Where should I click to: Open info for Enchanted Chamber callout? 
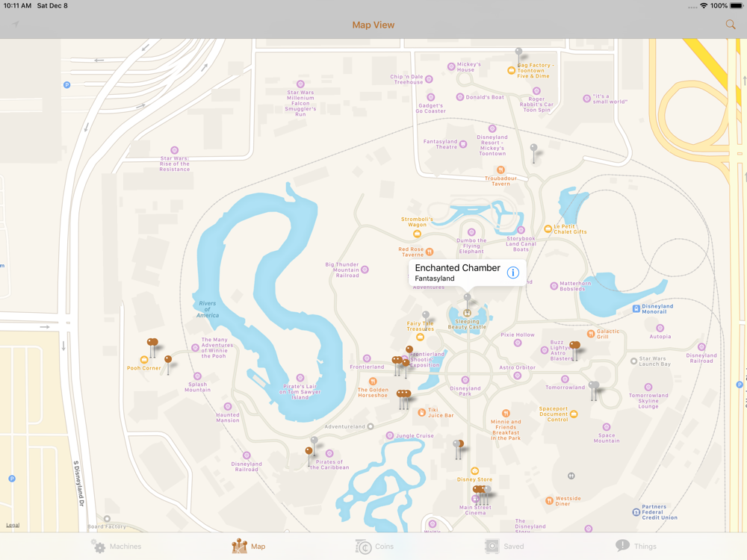click(512, 273)
